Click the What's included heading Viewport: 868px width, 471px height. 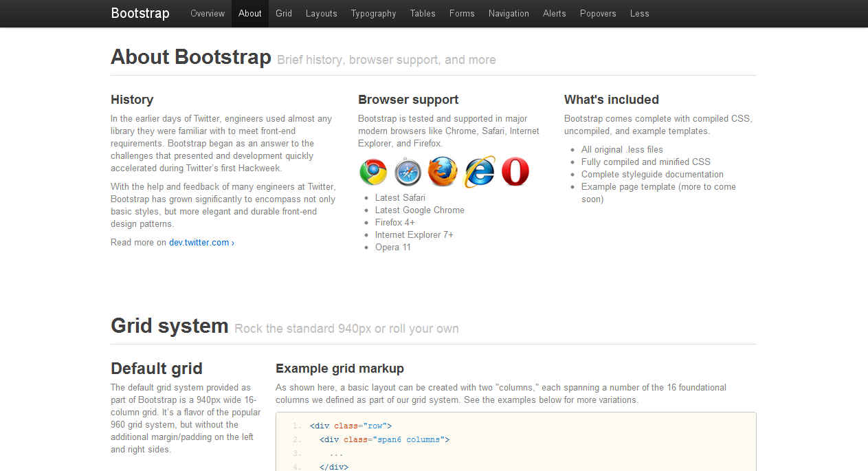tap(612, 100)
